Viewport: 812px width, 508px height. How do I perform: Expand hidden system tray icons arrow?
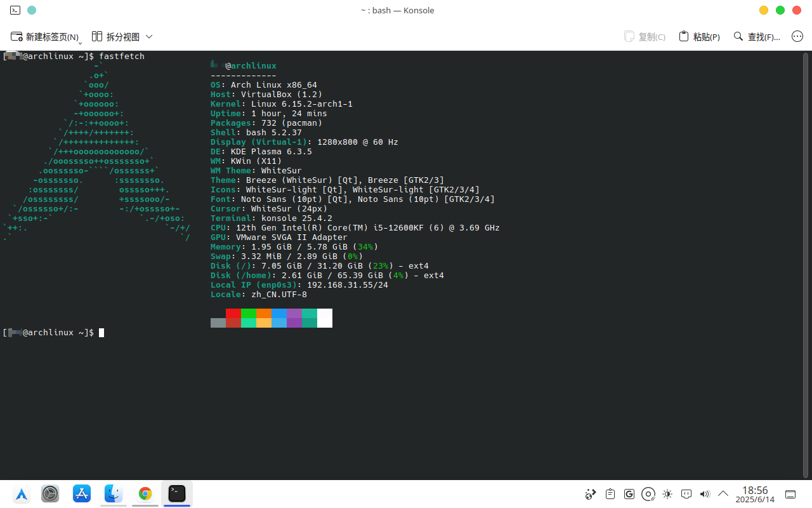click(723, 493)
